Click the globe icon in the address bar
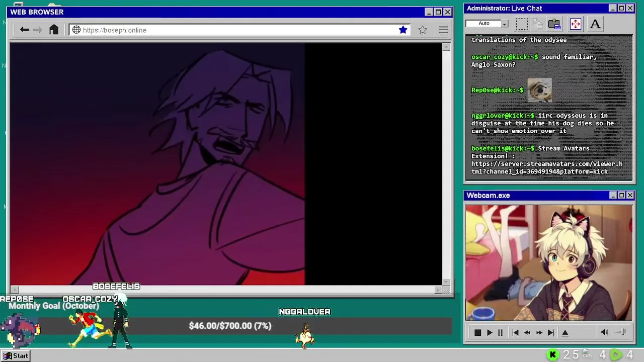 [x=76, y=30]
